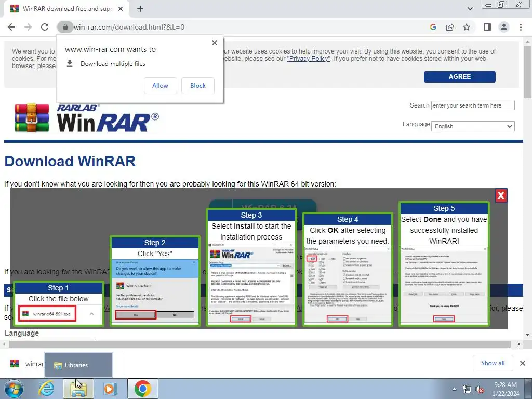Click the Step 4 OK screenshot
532x399 pixels.
click(348, 285)
